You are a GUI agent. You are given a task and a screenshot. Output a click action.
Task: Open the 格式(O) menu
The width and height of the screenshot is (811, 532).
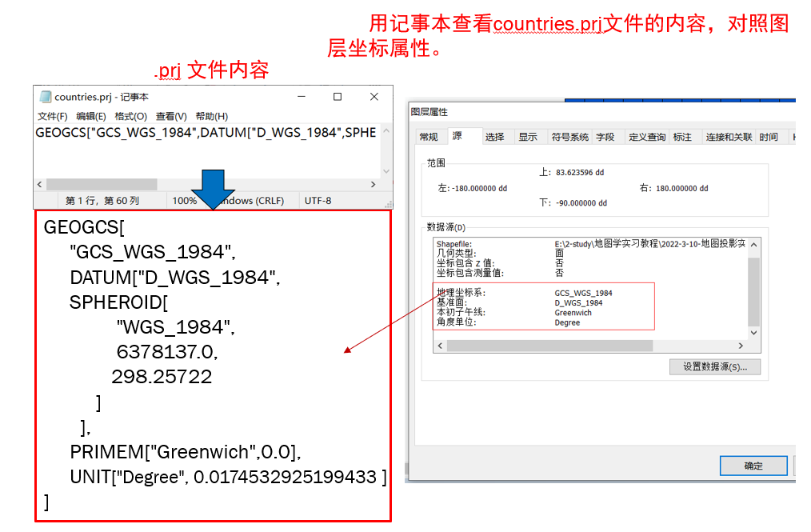coord(131,116)
